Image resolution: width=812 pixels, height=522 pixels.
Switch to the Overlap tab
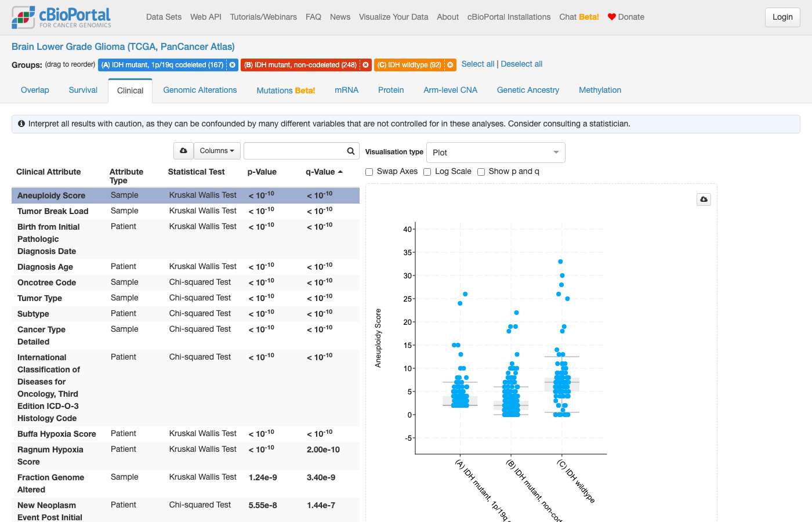click(x=35, y=90)
